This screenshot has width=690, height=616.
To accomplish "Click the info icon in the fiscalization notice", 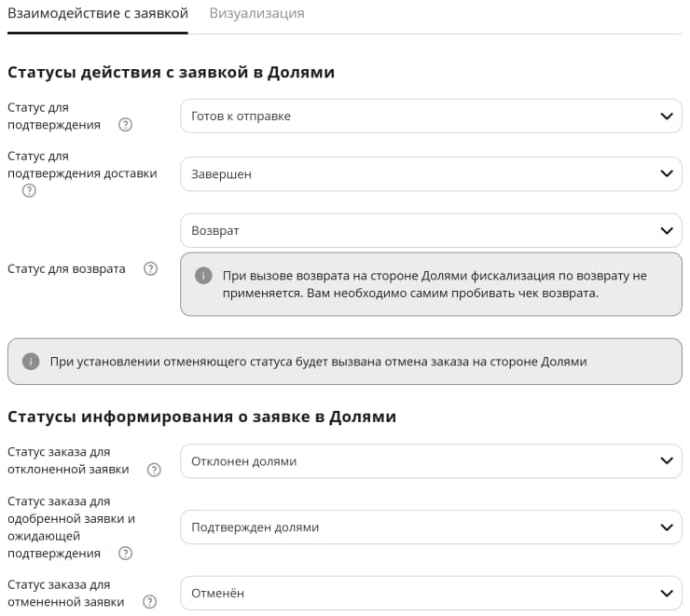I will (x=203, y=276).
